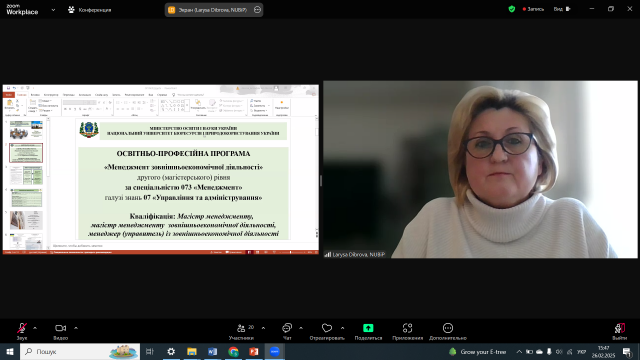The height and width of the screenshot is (360, 640).
Task: Select the highlighted second slide thumbnail
Action: pyautogui.click(x=26, y=153)
